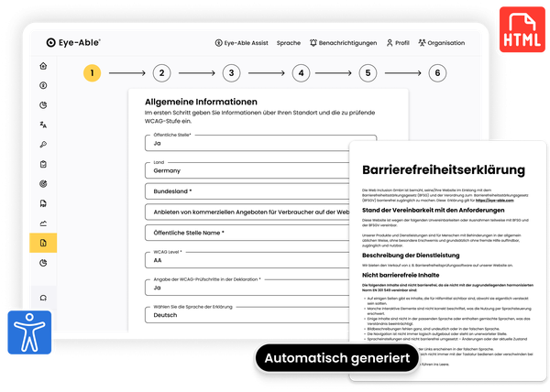Click the Profil person icon
Image resolution: width=550 pixels, height=392 pixels.
[x=390, y=43]
